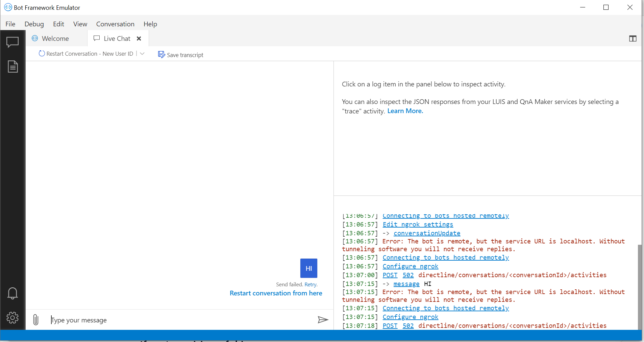Open the notifications bell panel
The width and height of the screenshot is (644, 342).
pyautogui.click(x=13, y=293)
